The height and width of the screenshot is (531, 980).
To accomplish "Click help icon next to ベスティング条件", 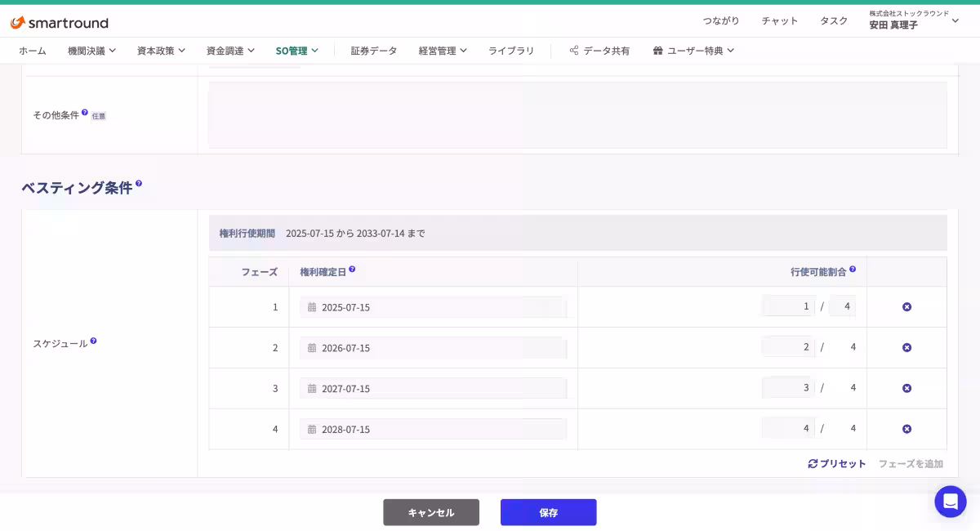I will 139,184.
